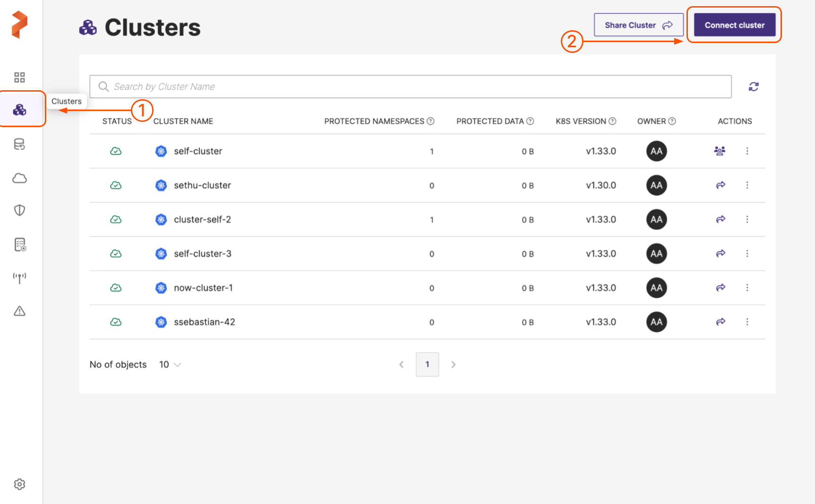Viewport: 815px width, 504px height.
Task: Open the Alerts warning triangle icon
Action: [19, 311]
